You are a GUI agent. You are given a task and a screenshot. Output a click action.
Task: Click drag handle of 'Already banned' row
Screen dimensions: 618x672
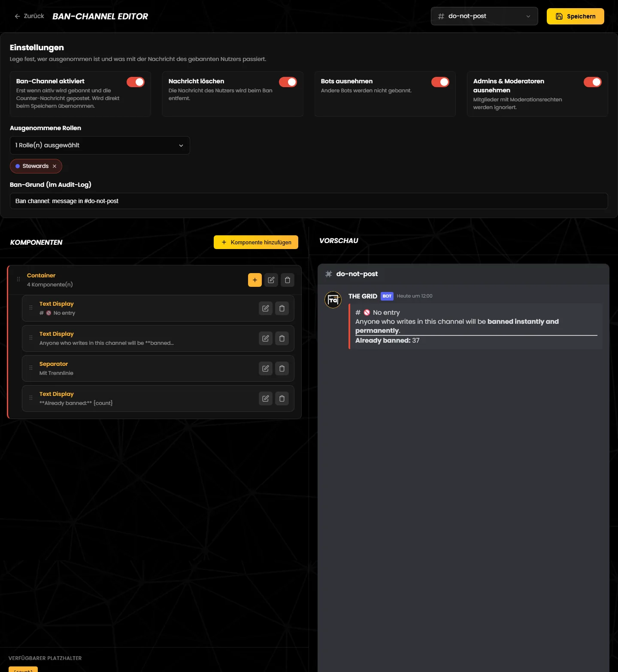point(31,398)
